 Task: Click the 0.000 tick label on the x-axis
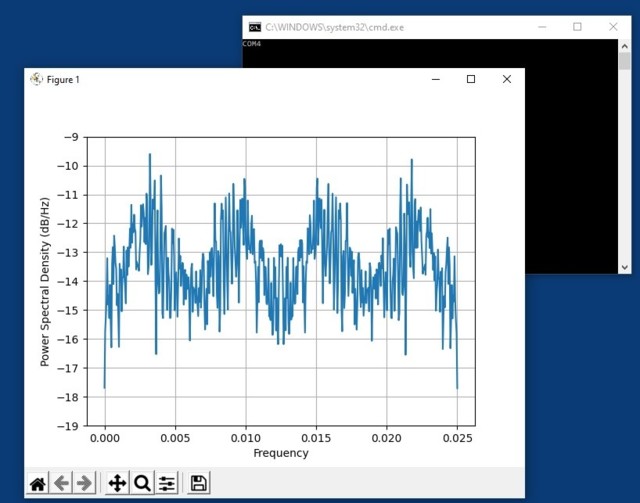point(105,438)
